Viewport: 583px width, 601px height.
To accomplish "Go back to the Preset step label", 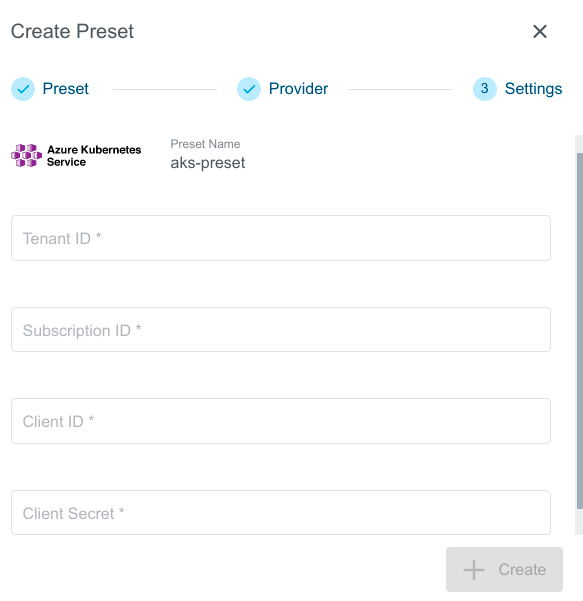I will [x=66, y=89].
